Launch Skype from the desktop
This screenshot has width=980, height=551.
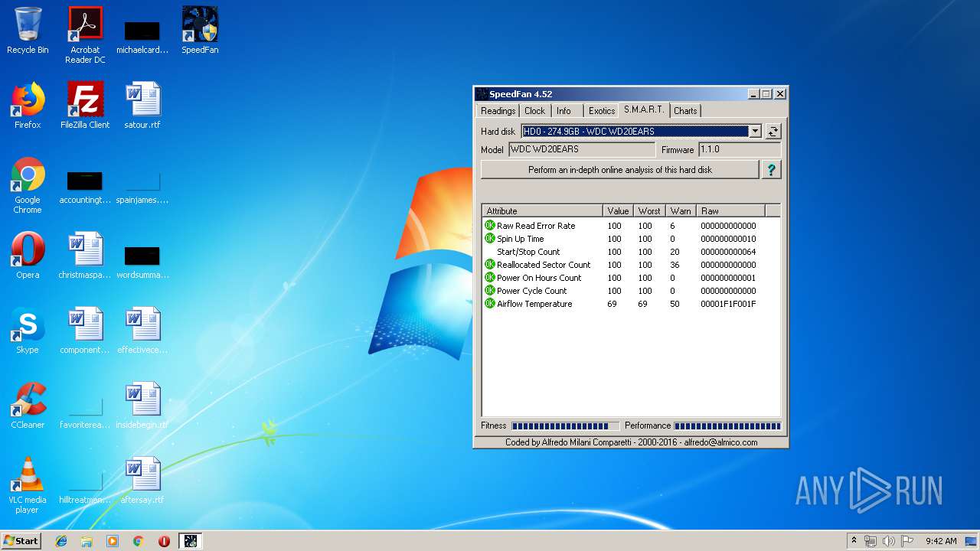click(28, 331)
